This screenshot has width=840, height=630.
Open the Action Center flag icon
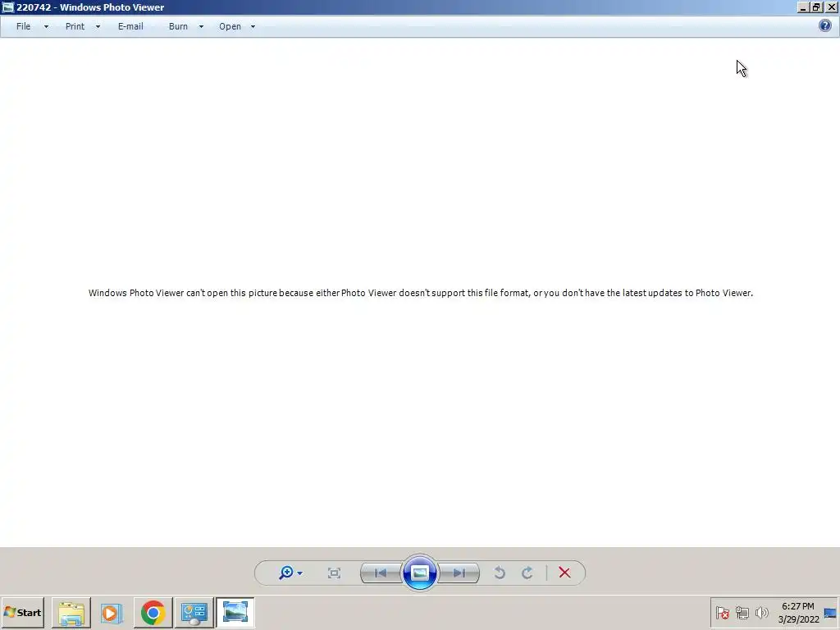coord(722,612)
